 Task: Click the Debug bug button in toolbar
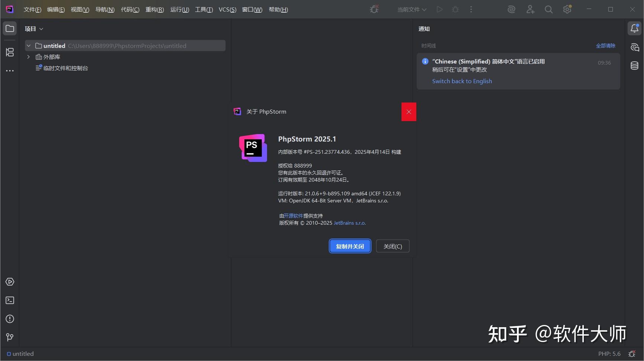pos(455,9)
